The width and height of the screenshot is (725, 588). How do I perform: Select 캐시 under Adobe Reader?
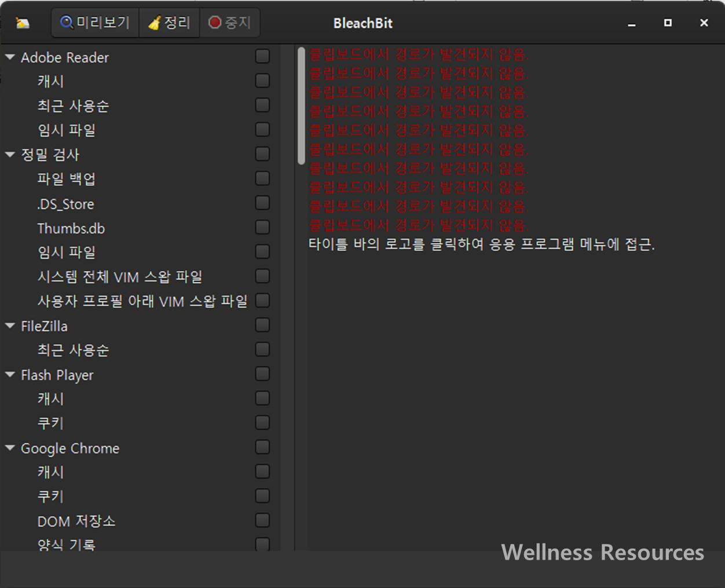coord(51,82)
